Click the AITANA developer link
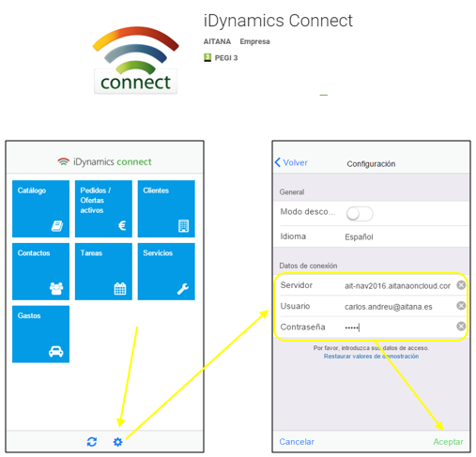Viewport: 476px width, 457px height. pyautogui.click(x=217, y=41)
